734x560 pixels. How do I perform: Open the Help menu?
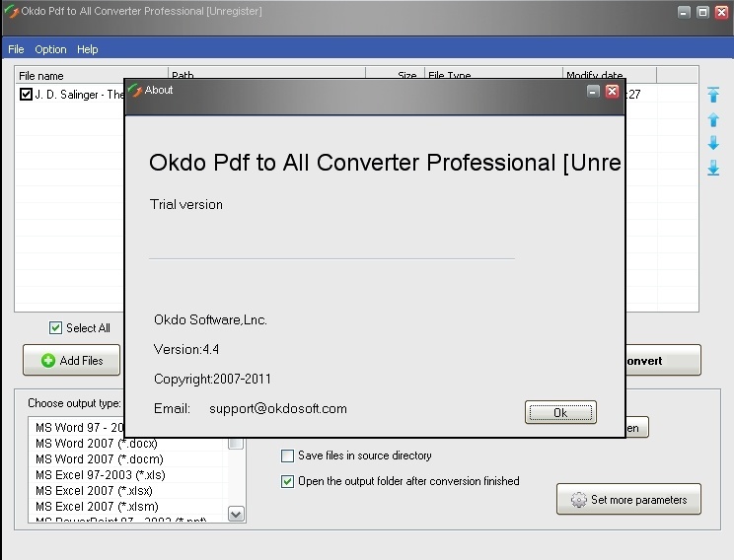pyautogui.click(x=88, y=49)
